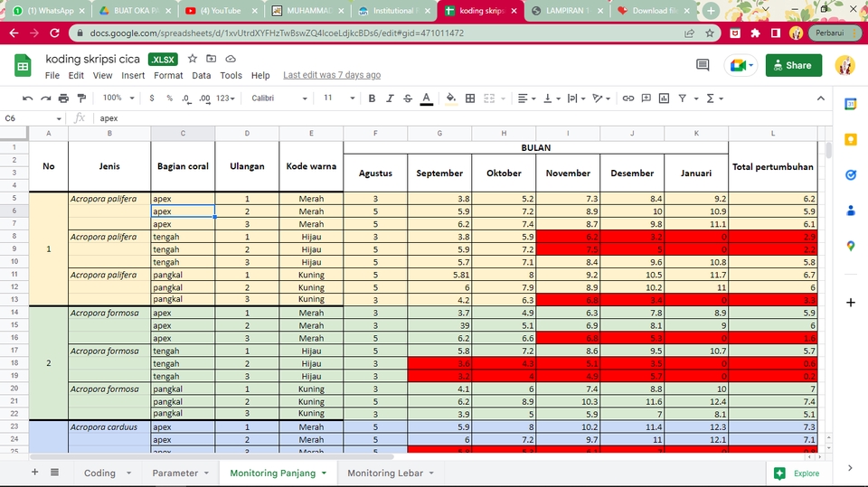Open the Tools menu
This screenshot has height=487, width=868.
[x=231, y=75]
